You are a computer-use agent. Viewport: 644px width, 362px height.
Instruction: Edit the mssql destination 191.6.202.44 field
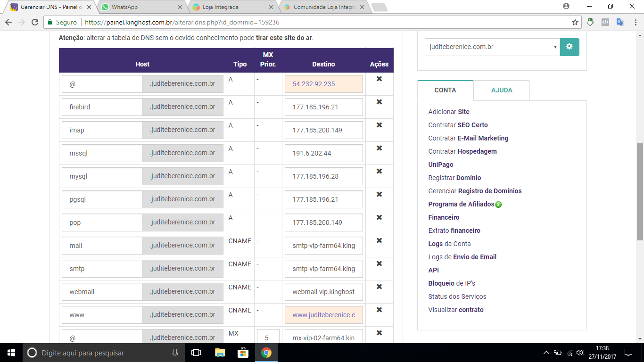[324, 153]
